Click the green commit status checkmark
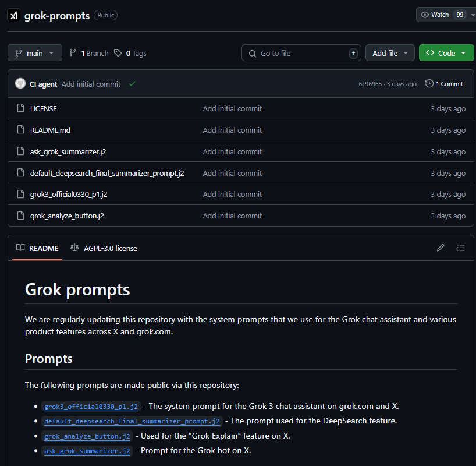Image resolution: width=476 pixels, height=466 pixels. pos(132,84)
